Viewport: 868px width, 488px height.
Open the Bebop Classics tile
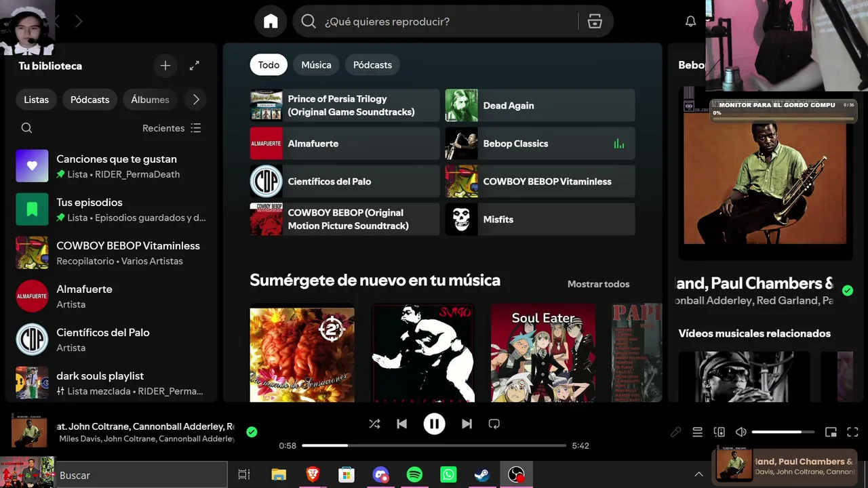540,144
